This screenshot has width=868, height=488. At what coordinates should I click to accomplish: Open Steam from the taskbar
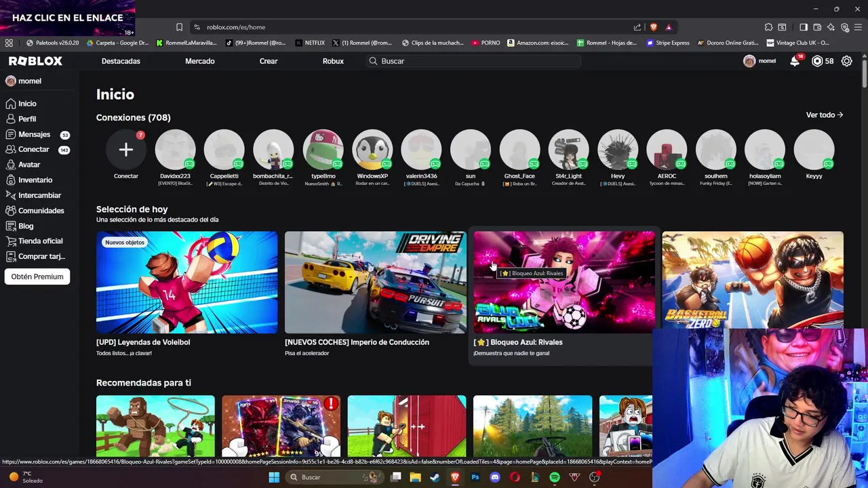point(435,477)
